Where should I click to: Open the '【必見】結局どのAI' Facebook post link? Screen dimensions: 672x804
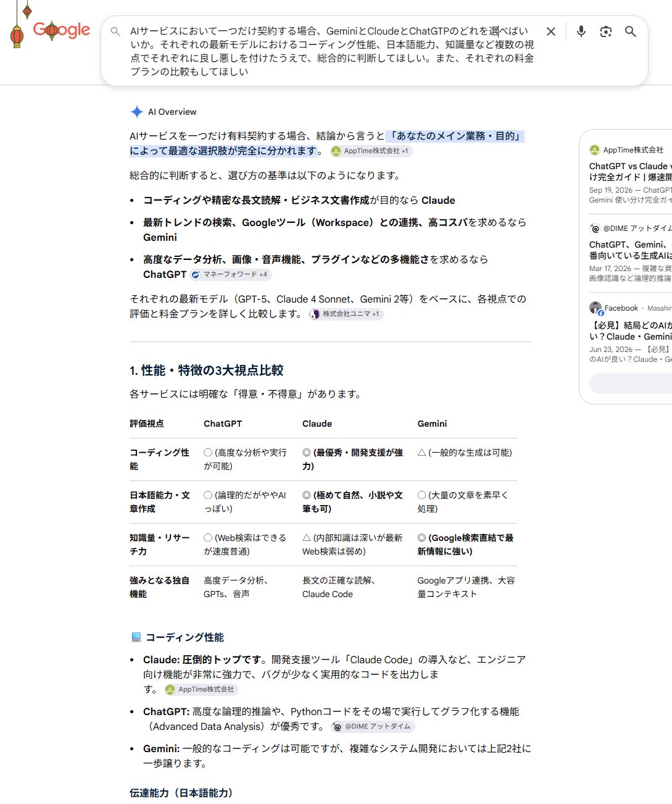[630, 331]
